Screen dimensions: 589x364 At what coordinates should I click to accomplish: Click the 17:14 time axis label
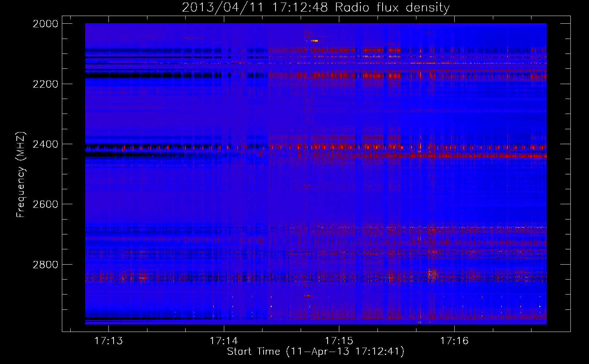(224, 341)
